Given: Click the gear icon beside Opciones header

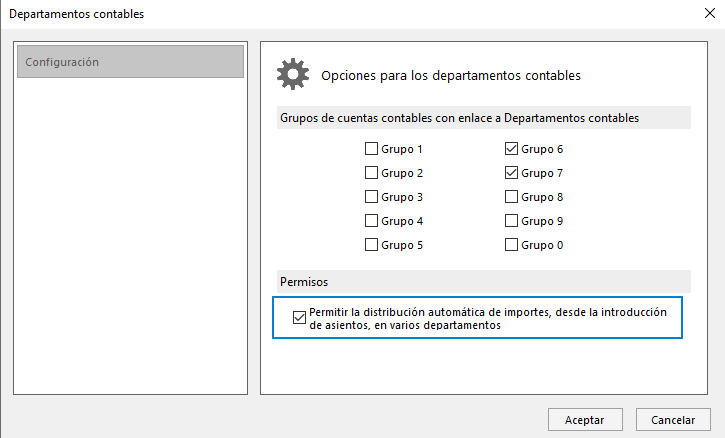Looking at the screenshot, I should pyautogui.click(x=293, y=74).
